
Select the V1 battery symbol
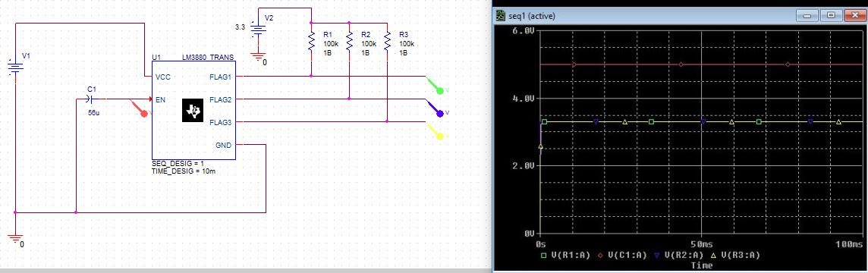point(15,67)
